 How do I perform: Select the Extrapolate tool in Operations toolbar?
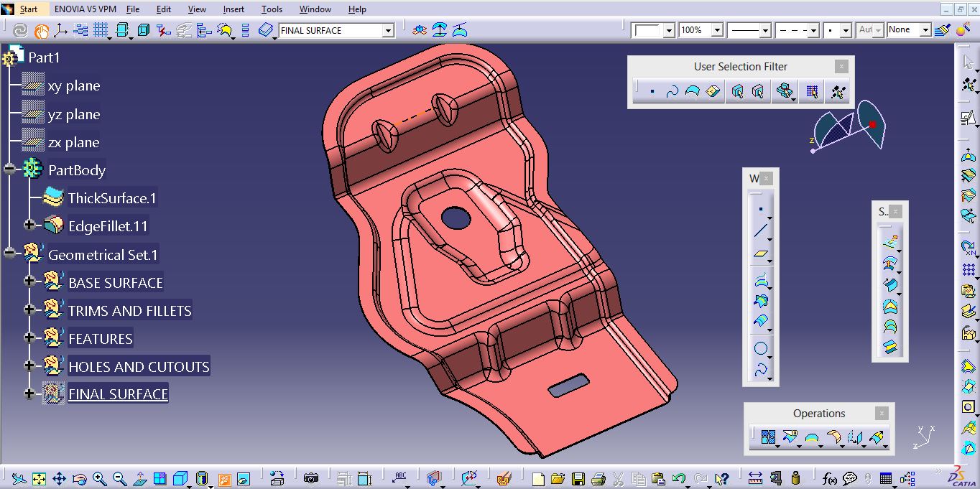click(x=877, y=436)
